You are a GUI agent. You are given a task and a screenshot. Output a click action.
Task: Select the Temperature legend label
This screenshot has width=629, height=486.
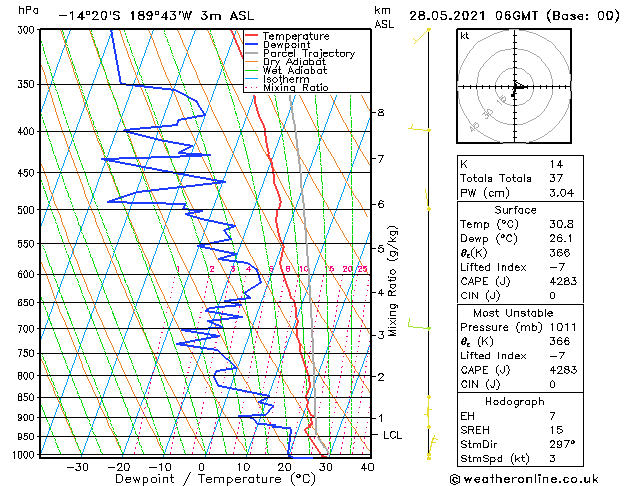pyautogui.click(x=296, y=36)
